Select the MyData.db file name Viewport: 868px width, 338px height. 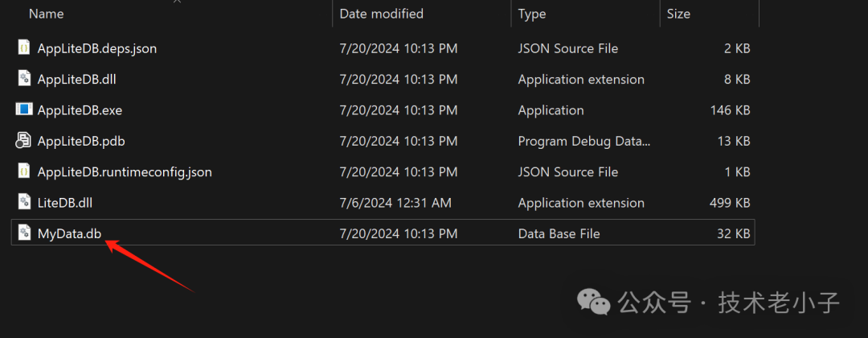point(69,233)
